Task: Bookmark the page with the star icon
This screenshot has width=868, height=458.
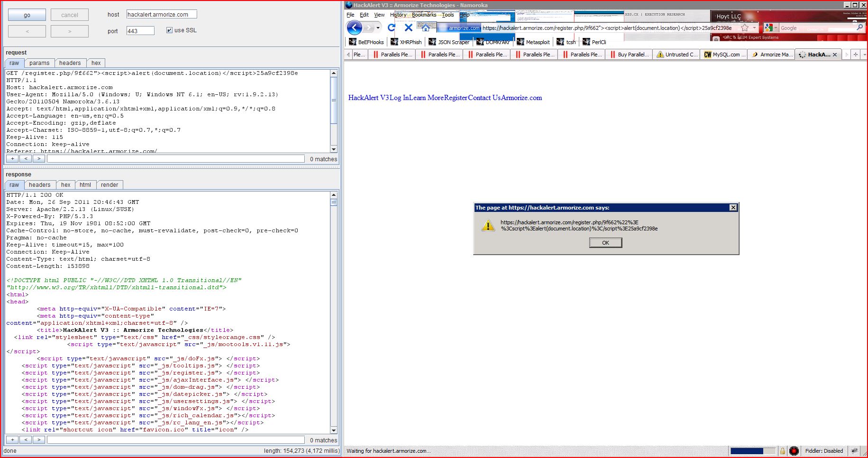Action: point(745,28)
